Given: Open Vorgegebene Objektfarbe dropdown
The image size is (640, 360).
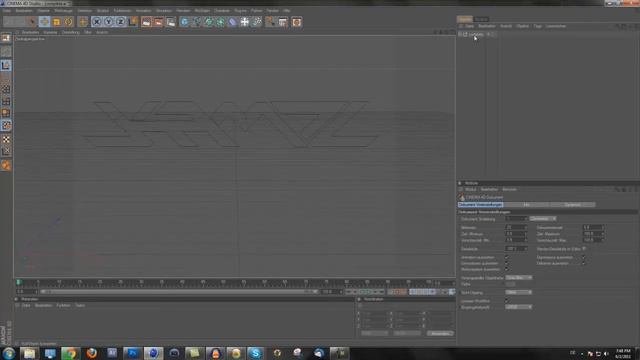Looking at the screenshot, I should pyautogui.click(x=518, y=278).
